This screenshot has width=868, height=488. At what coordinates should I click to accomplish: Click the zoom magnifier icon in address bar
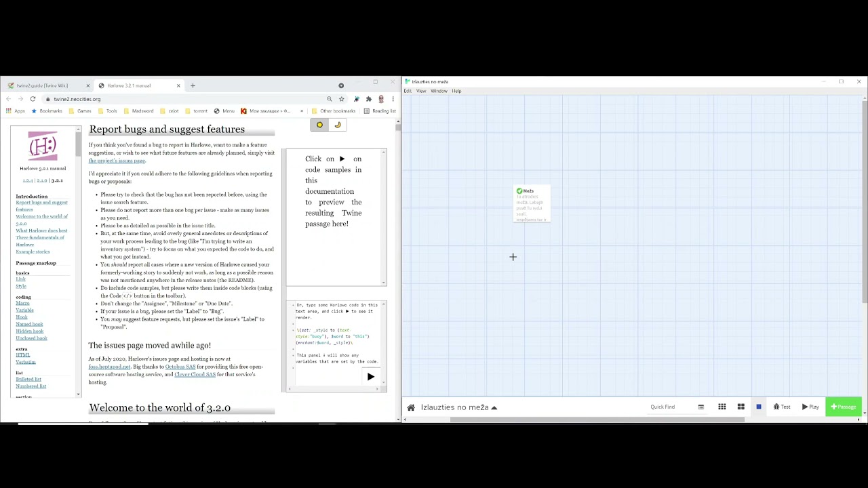[330, 99]
